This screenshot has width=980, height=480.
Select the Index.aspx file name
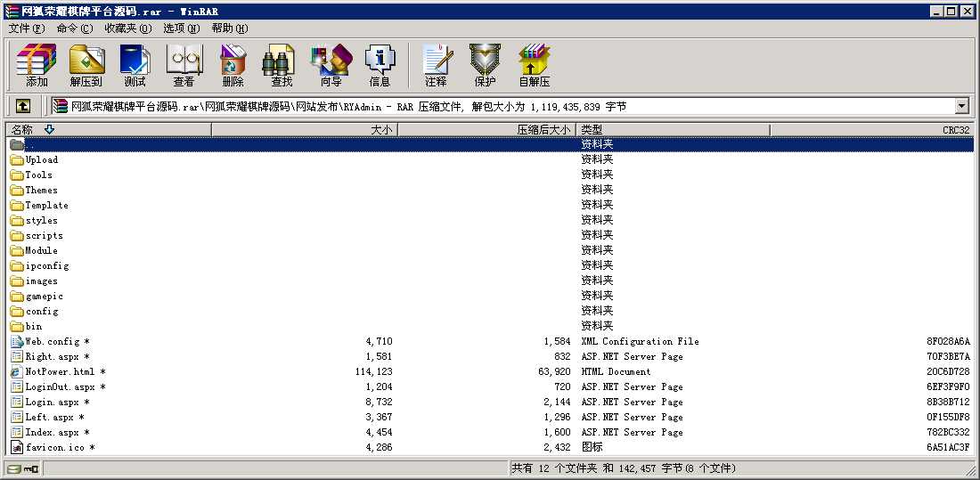point(58,433)
